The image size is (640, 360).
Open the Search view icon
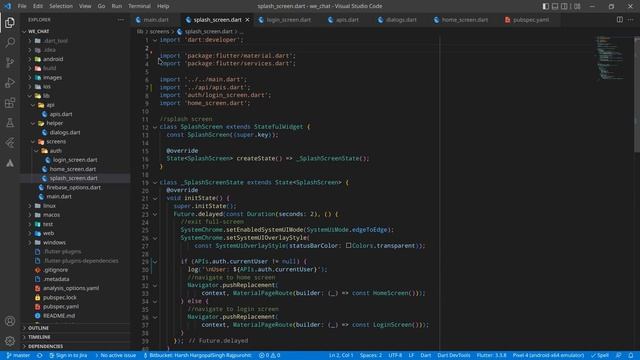pyautogui.click(x=10, y=42)
